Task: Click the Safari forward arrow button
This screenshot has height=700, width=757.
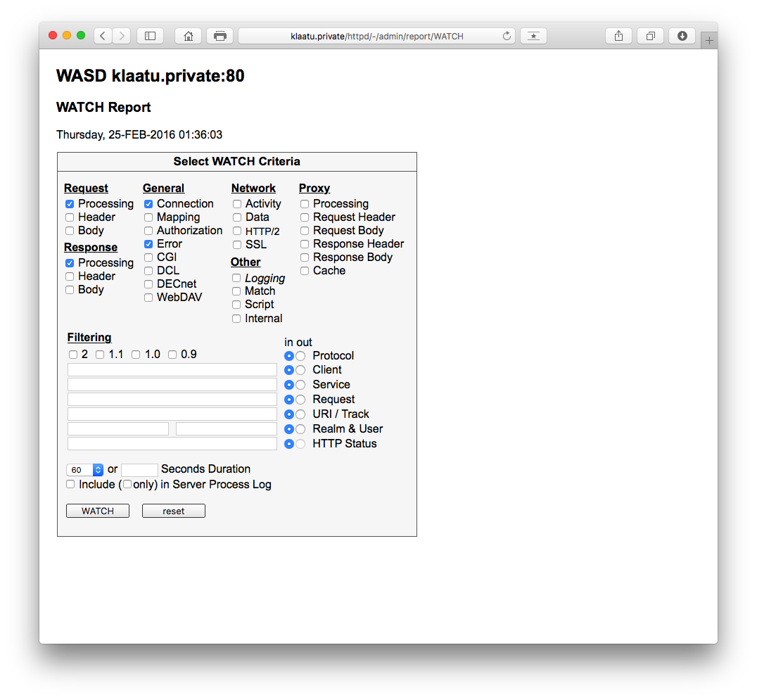Action: (122, 36)
